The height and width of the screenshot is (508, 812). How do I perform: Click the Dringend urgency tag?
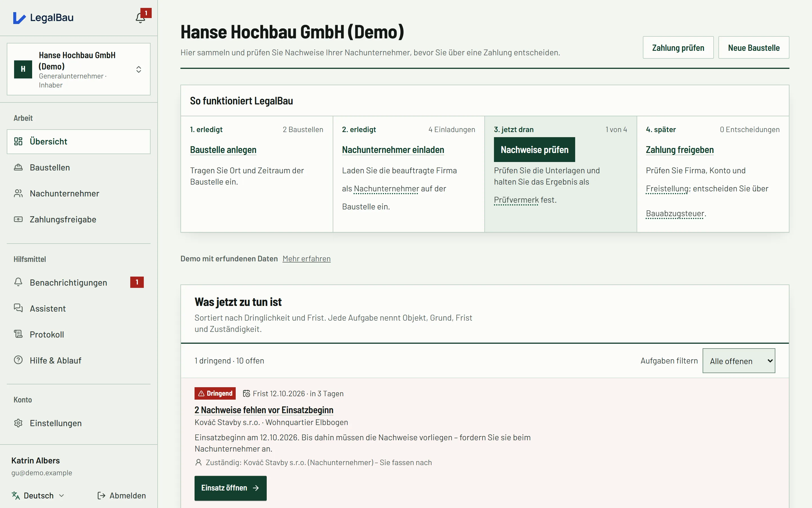pos(215,393)
